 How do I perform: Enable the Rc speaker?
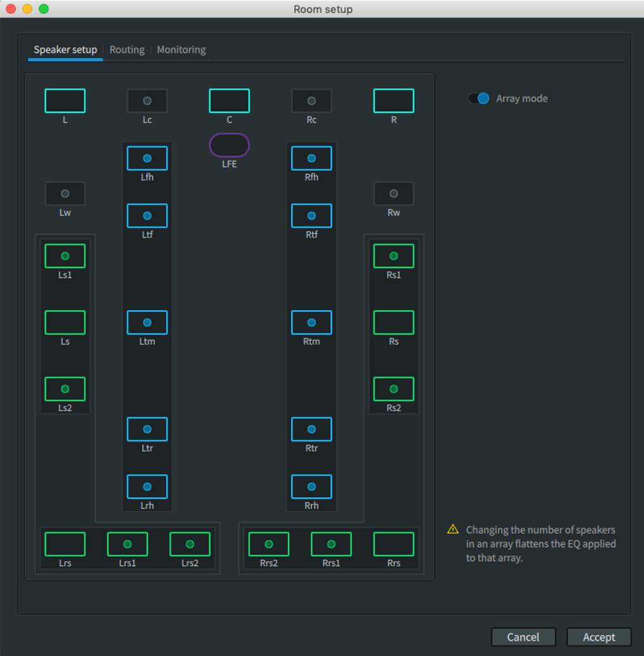[x=311, y=101]
